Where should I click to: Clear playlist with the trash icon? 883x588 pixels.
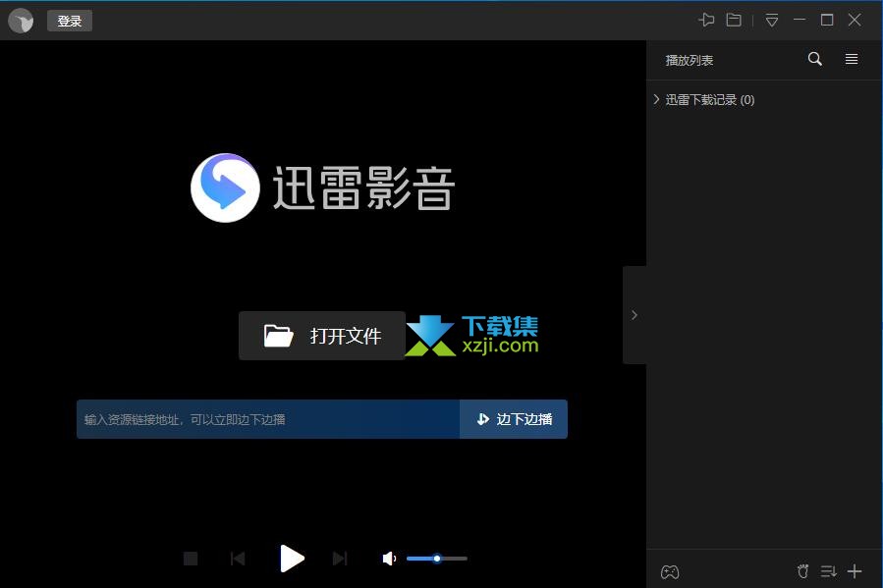[803, 571]
